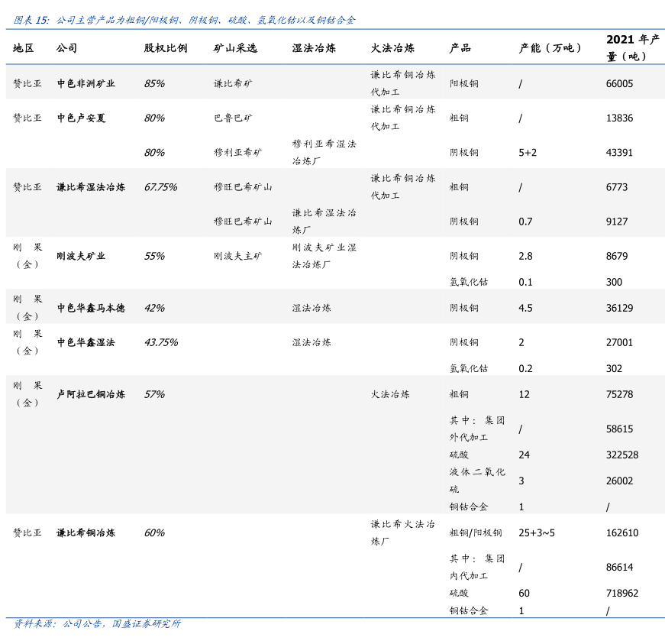Click the production value 718962
The image size is (665, 644).
pyautogui.click(x=621, y=593)
